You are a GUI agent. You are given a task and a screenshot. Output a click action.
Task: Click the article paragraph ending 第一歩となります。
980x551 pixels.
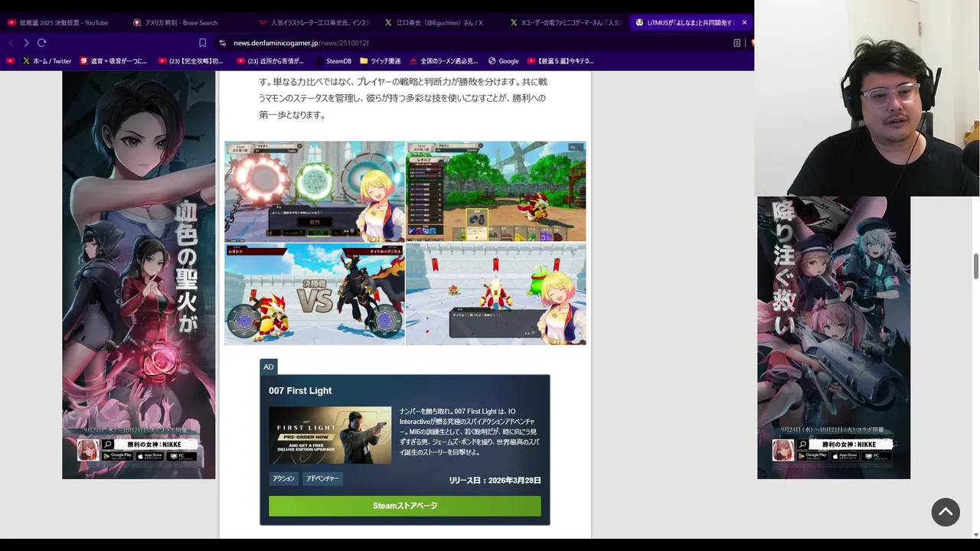coord(403,98)
